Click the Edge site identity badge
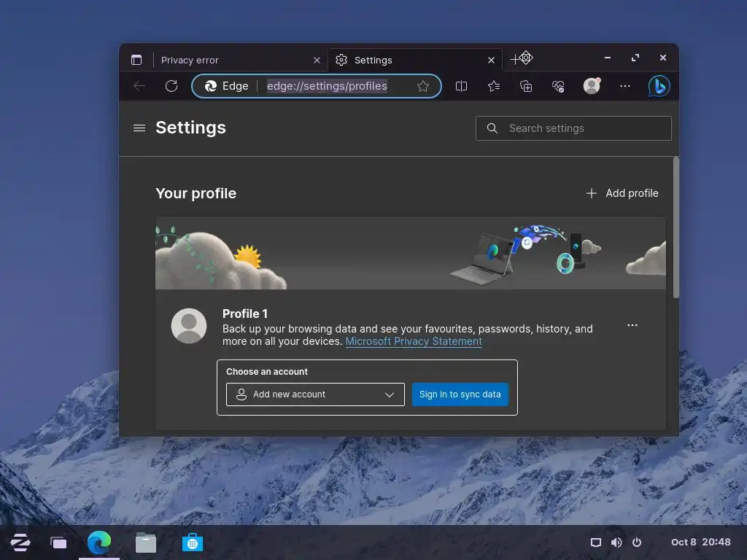747x560 pixels. point(226,86)
